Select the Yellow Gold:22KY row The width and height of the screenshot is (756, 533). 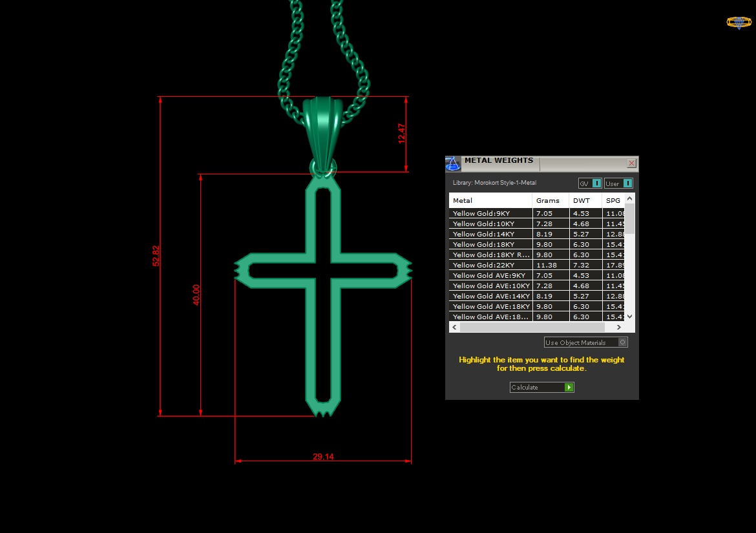click(x=536, y=265)
